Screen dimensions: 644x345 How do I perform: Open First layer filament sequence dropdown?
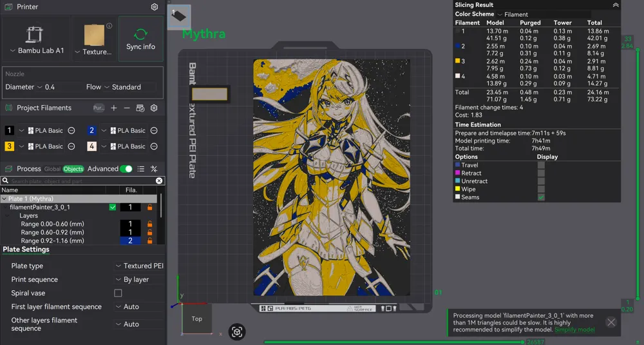pos(139,307)
